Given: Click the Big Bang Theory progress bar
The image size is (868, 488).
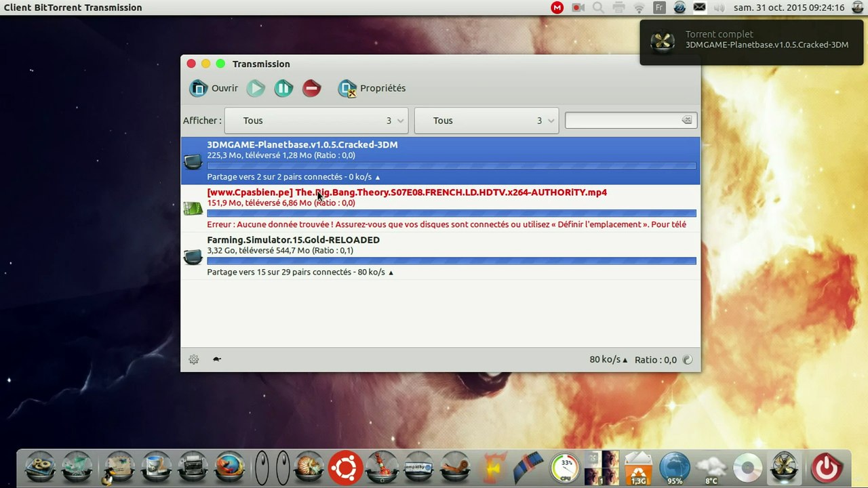Looking at the screenshot, I should 452,213.
